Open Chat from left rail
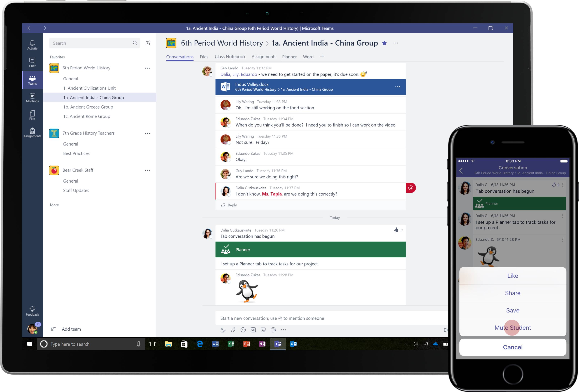The image size is (579, 392). (32, 62)
